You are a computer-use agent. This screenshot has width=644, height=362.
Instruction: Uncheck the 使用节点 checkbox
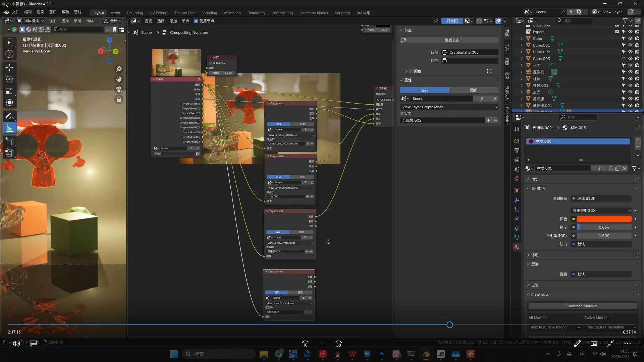196,21
